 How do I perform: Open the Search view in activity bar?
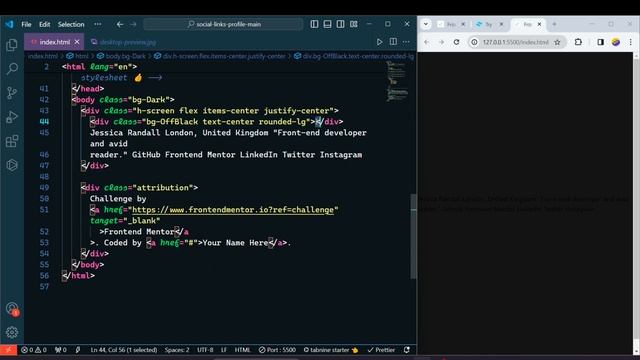[x=12, y=68]
